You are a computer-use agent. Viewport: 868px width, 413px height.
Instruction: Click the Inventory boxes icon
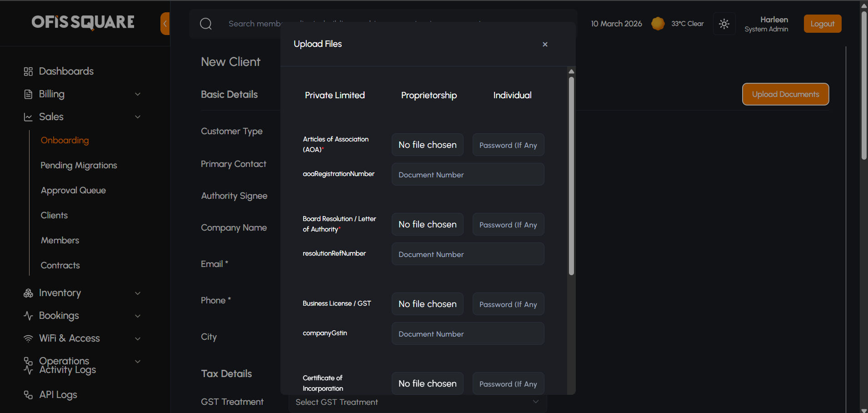[28, 293]
